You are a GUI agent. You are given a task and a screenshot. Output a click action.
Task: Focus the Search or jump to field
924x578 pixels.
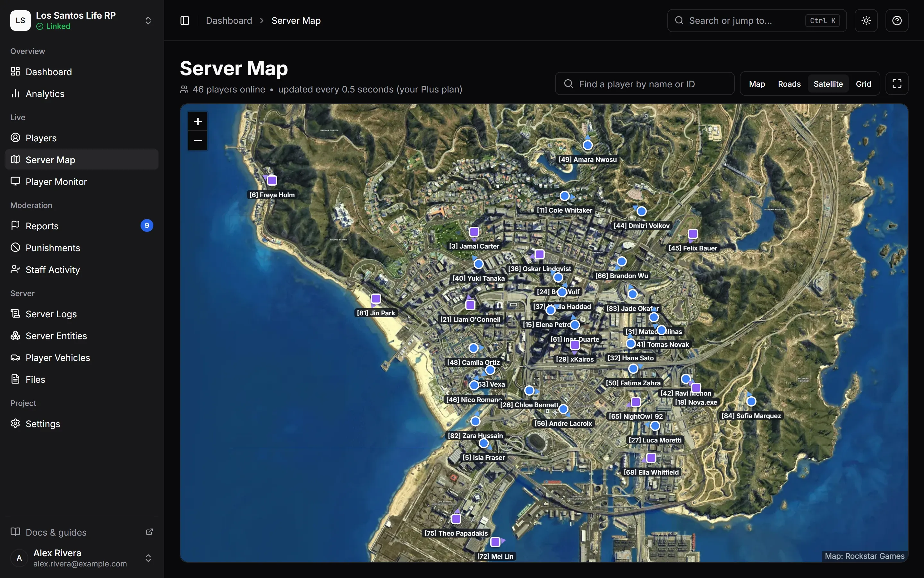click(x=757, y=21)
